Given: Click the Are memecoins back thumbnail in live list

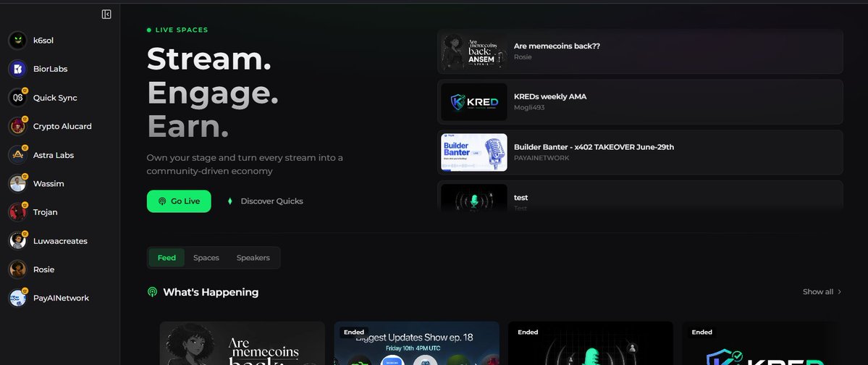Looking at the screenshot, I should pos(474,51).
